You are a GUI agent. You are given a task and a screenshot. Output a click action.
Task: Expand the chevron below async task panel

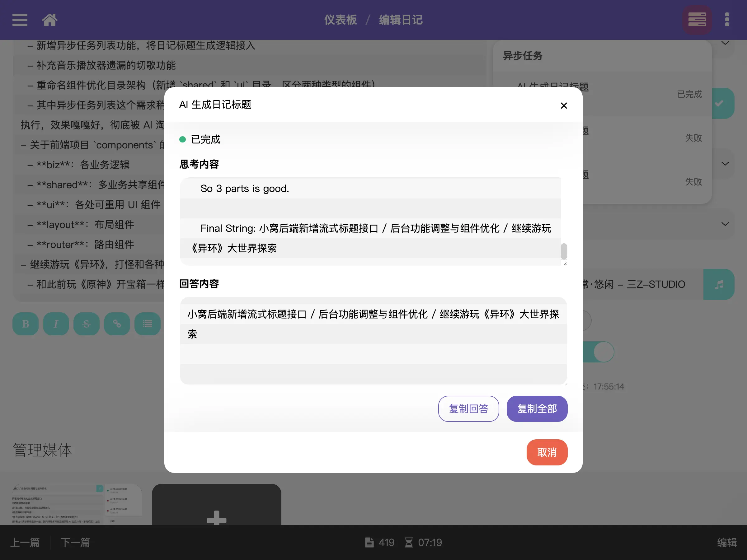pos(725,224)
